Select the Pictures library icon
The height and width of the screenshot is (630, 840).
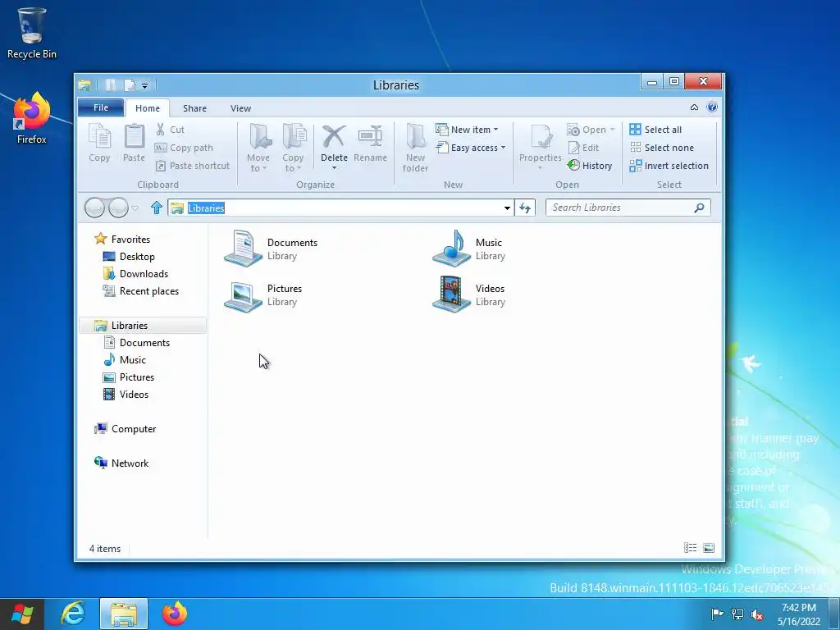[x=243, y=295]
